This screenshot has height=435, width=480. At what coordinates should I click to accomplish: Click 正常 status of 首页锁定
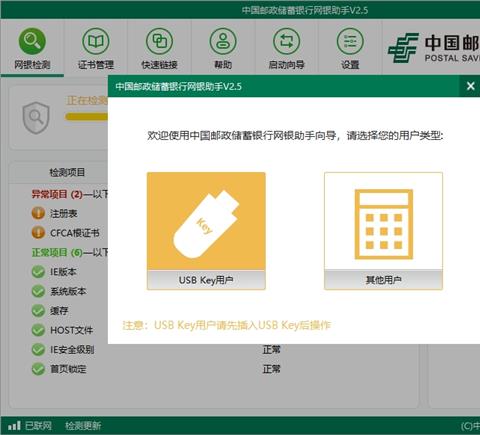[x=271, y=369]
